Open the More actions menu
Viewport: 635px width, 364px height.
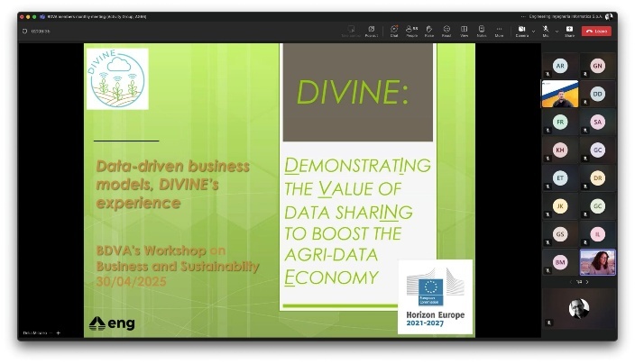click(498, 31)
